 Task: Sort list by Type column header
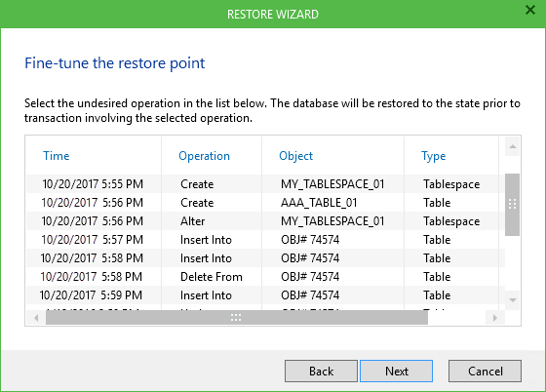tap(434, 156)
